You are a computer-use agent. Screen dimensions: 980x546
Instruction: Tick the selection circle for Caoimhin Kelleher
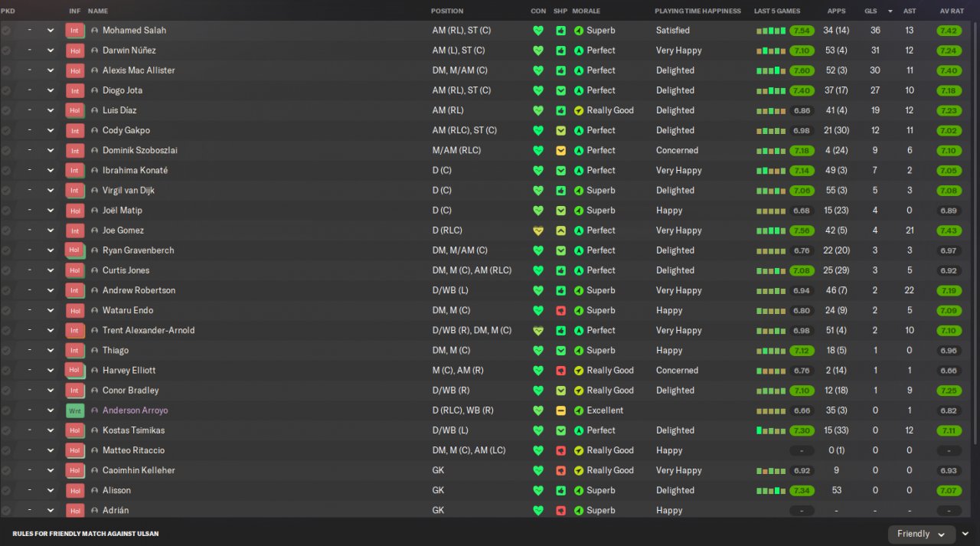(6, 471)
